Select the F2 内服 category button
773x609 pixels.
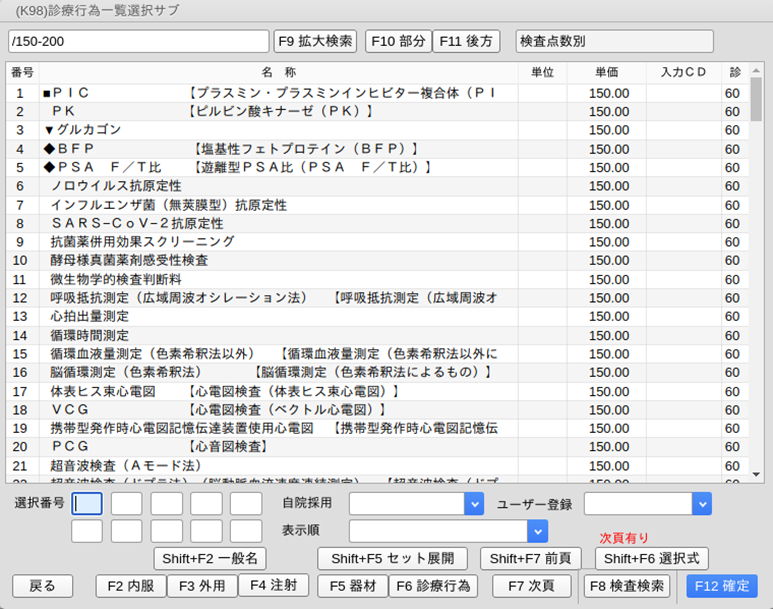tap(130, 586)
